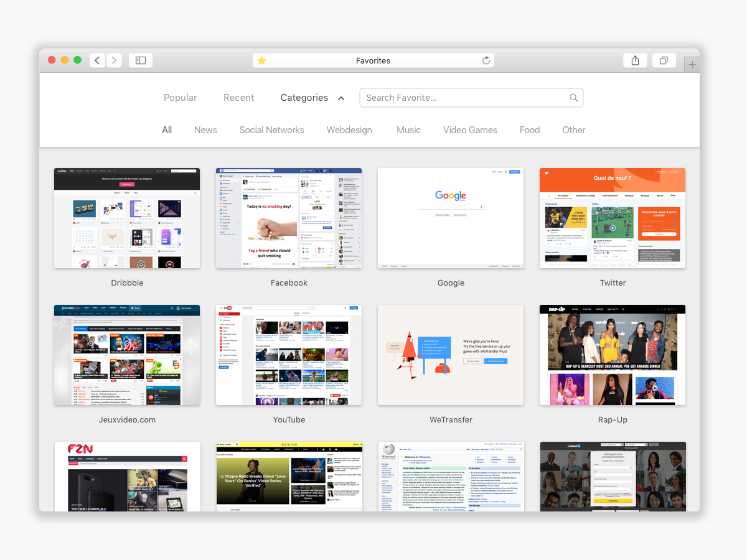Screen dimensions: 747x560
Task: Click the yellow star favorites icon
Action: click(x=262, y=60)
